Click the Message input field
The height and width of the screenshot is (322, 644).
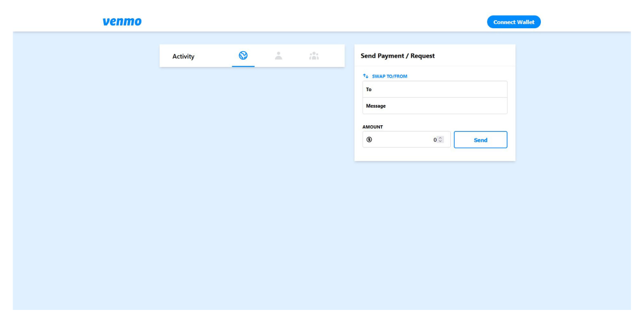(435, 106)
